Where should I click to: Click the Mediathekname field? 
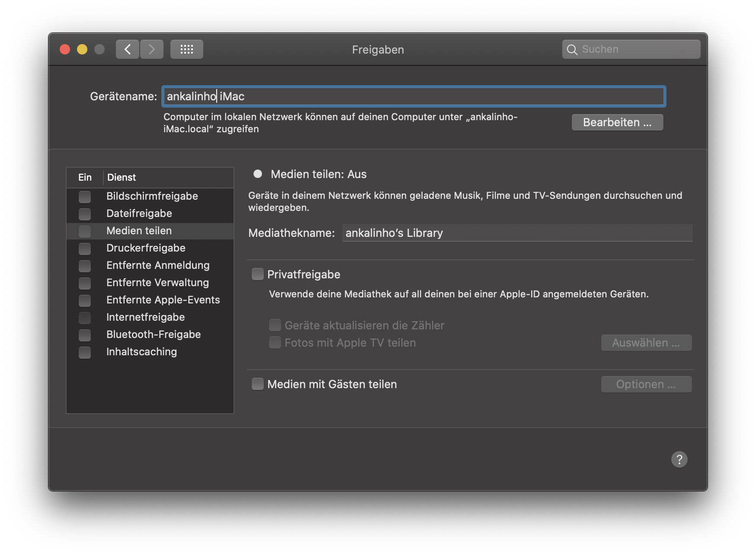(x=517, y=233)
